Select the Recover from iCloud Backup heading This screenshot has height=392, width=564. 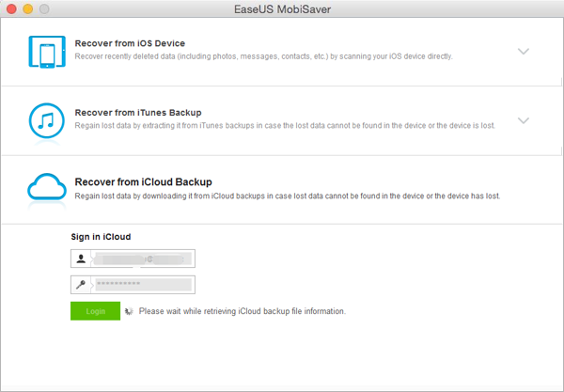143,181
